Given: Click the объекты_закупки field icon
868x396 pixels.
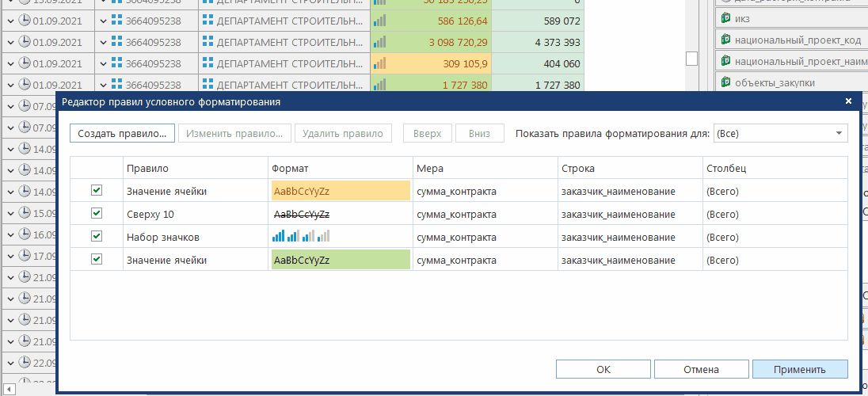Looking at the screenshot, I should 725,82.
